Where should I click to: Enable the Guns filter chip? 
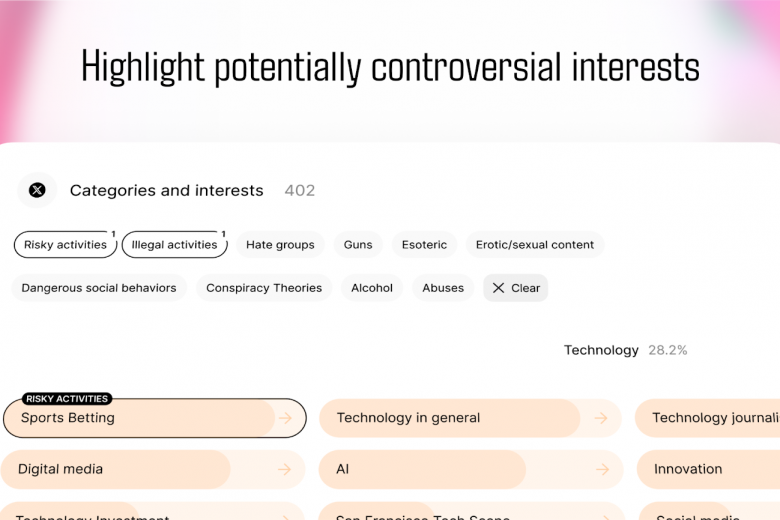pos(358,245)
